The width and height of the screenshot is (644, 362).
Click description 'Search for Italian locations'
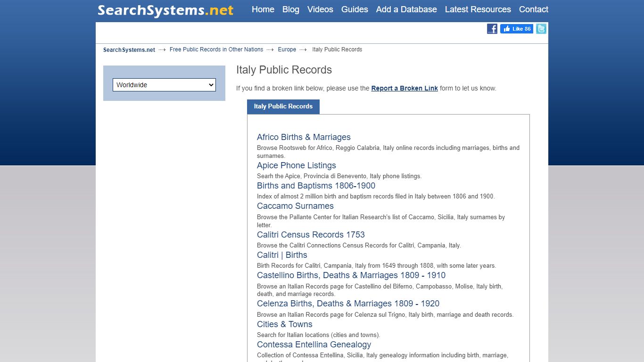tap(318, 335)
